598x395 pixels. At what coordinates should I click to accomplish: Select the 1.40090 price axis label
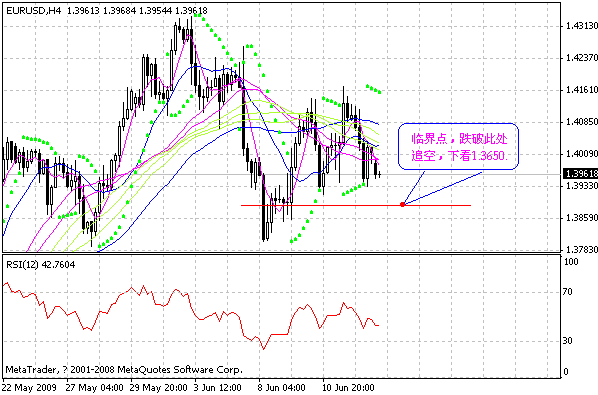[x=582, y=154]
